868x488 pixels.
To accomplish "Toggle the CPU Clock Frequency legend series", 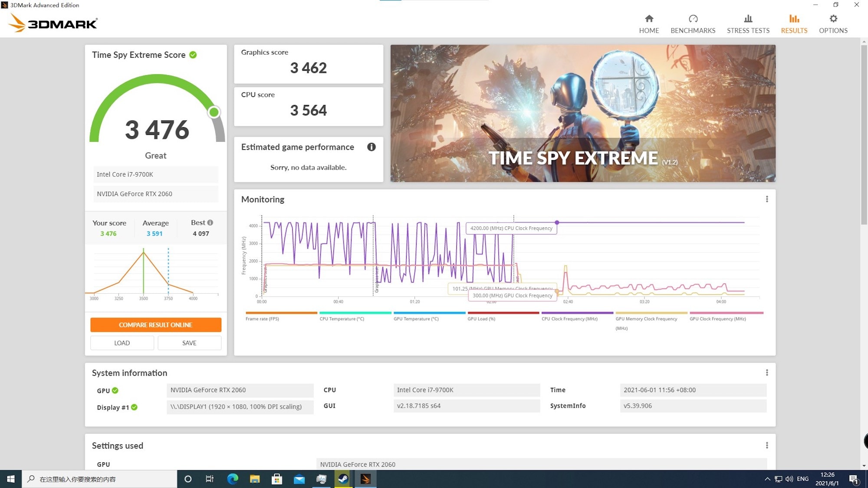I will point(577,316).
